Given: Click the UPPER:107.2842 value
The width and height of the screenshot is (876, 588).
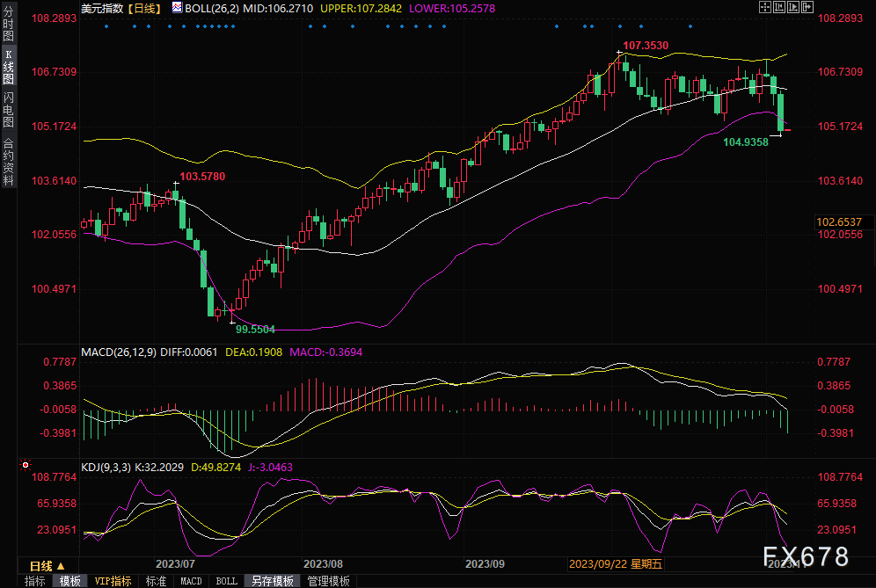Looking at the screenshot, I should 361,9.
